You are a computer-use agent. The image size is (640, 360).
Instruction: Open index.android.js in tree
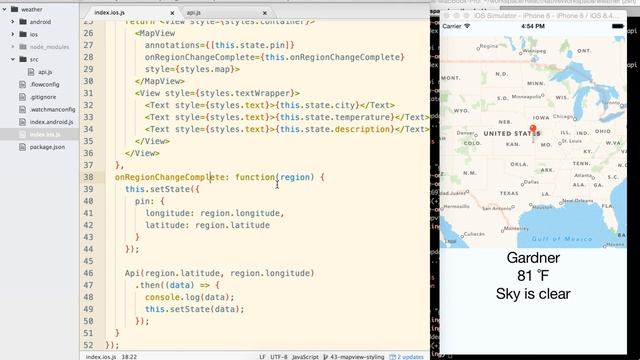click(x=51, y=122)
